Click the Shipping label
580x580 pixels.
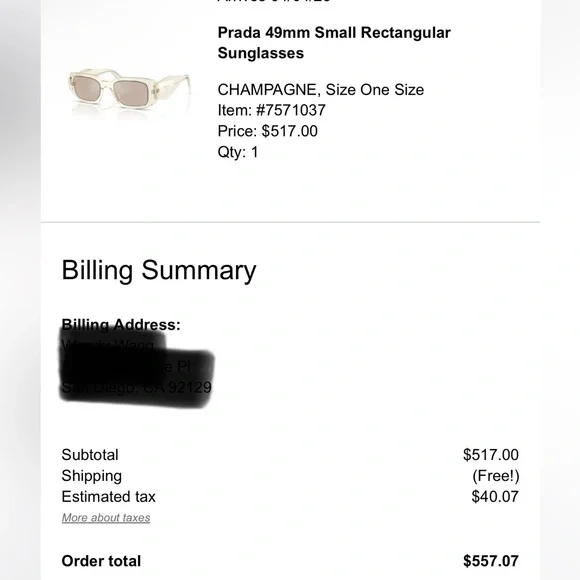pos(92,476)
